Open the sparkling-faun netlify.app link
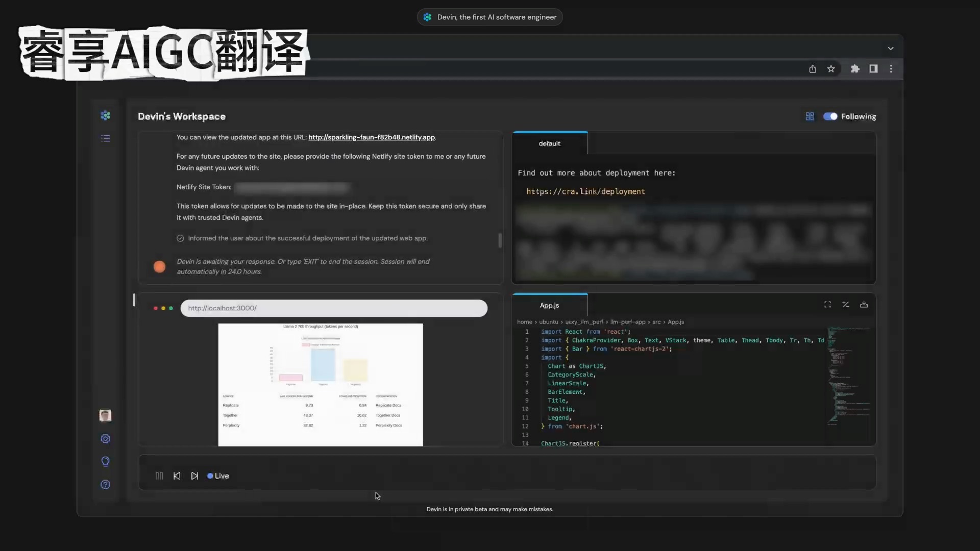Viewport: 980px width, 551px height. tap(372, 137)
